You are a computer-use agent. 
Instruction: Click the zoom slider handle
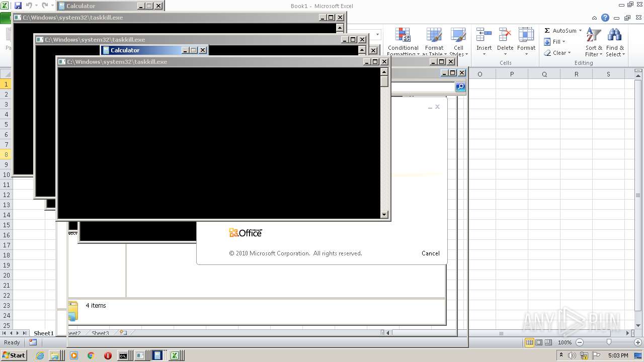609,342
